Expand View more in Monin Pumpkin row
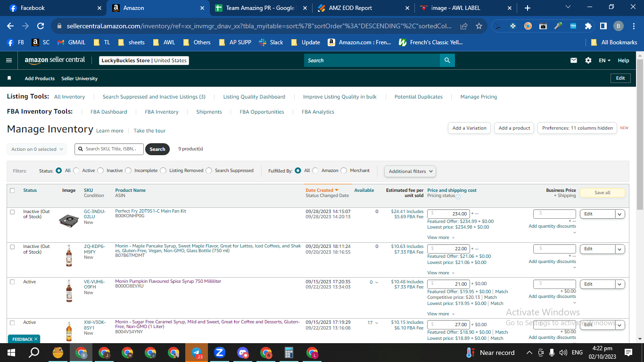The width and height of the screenshot is (644, 362). [x=441, y=314]
